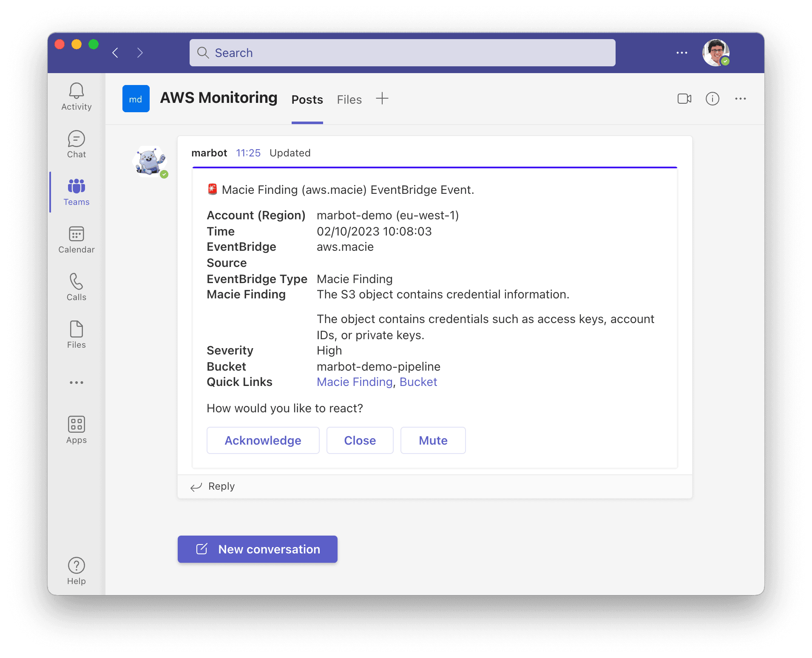This screenshot has width=812, height=658.
Task: Click the 'Updated' message label
Action: (x=290, y=153)
